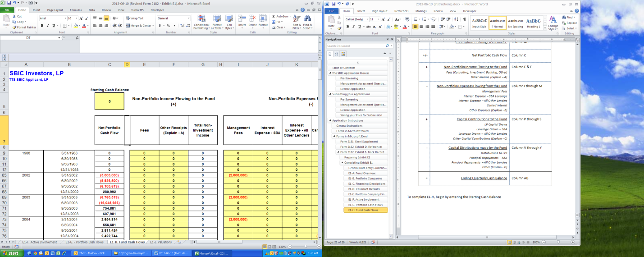
Task: Click Change Styles in Word ribbon
Action: click(x=553, y=23)
